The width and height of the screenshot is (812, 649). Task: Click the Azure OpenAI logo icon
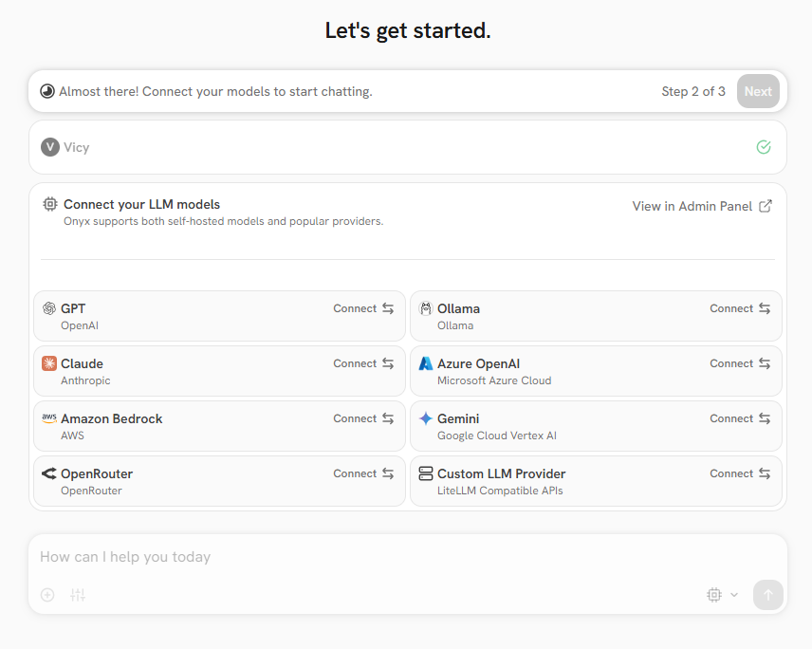pos(426,363)
